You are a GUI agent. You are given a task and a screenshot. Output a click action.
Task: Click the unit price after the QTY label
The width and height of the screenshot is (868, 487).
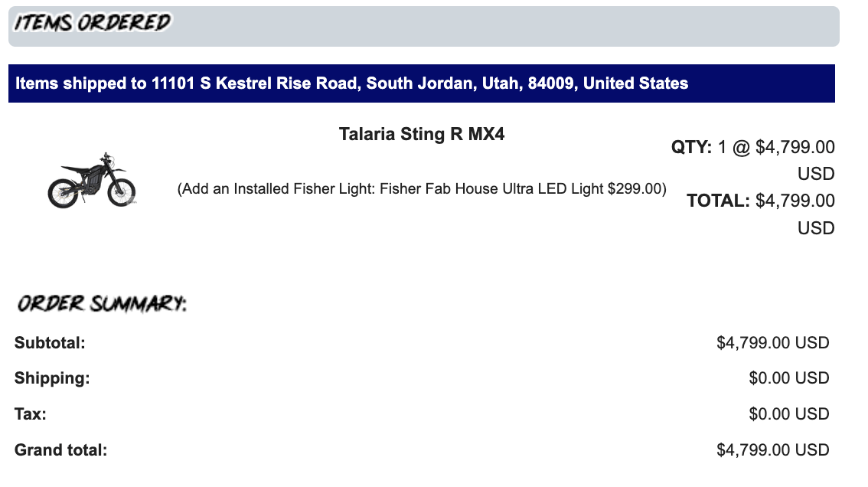(x=795, y=147)
